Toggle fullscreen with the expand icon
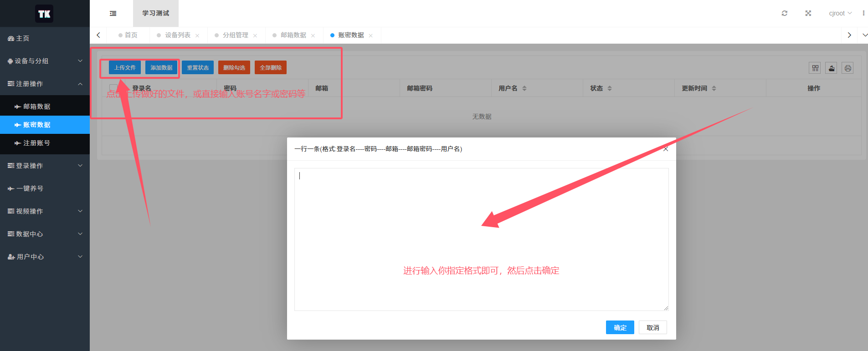Image resolution: width=868 pixels, height=351 pixels. 808,13
